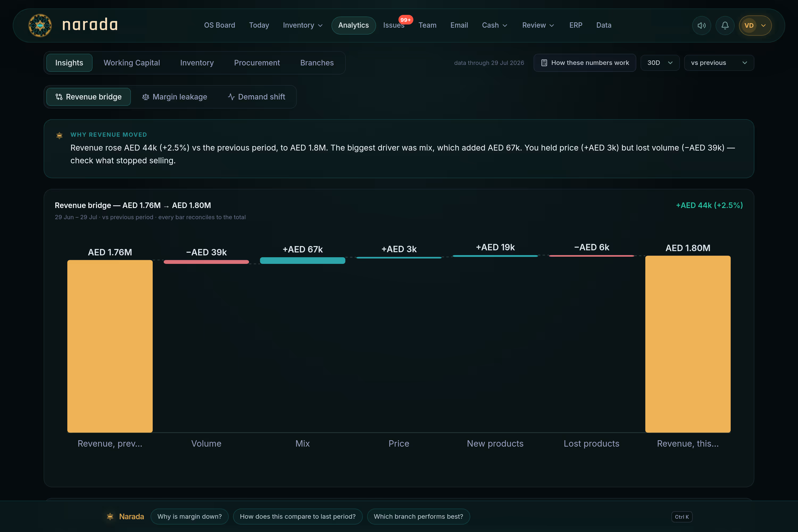Click the −AED 39k Volume value
Viewport: 798px width, 532px height.
(206, 252)
